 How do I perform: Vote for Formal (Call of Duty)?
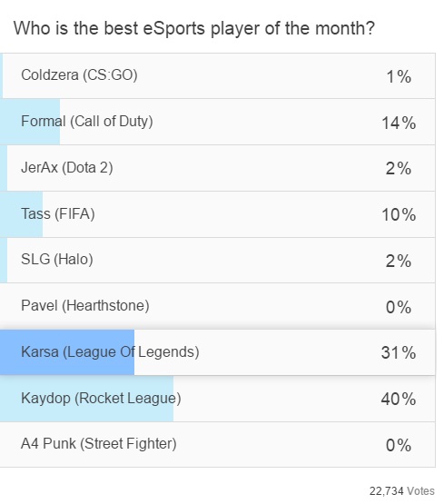pyautogui.click(x=218, y=122)
